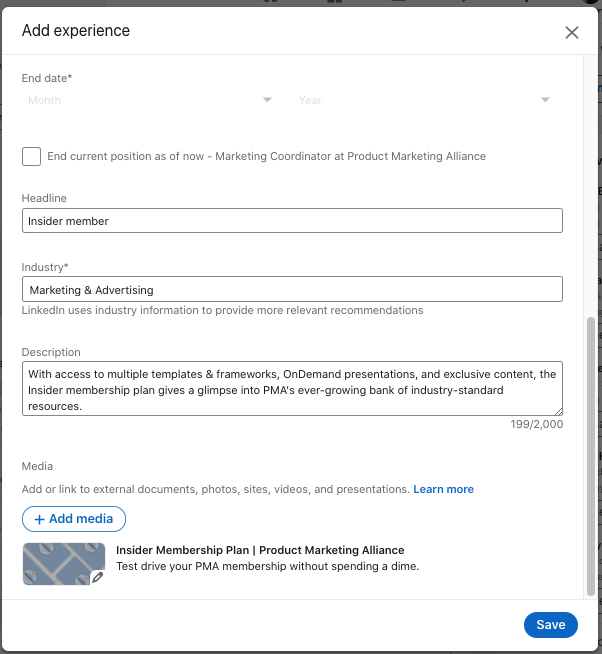Click the Add media button
Viewport: 602px width, 654px height.
click(x=74, y=519)
